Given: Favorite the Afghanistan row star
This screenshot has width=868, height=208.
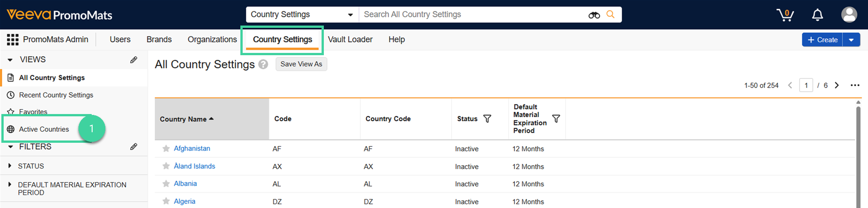Looking at the screenshot, I should click(166, 149).
